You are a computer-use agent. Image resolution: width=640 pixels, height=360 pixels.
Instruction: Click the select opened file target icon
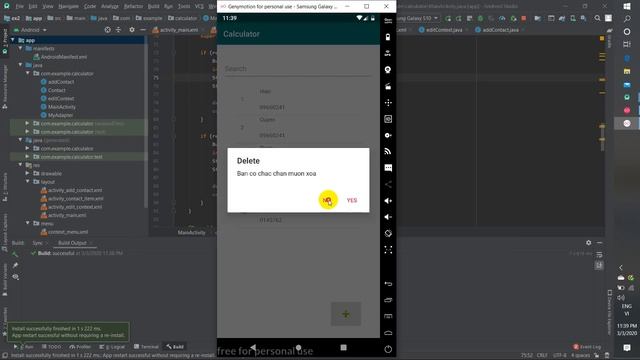click(107, 30)
